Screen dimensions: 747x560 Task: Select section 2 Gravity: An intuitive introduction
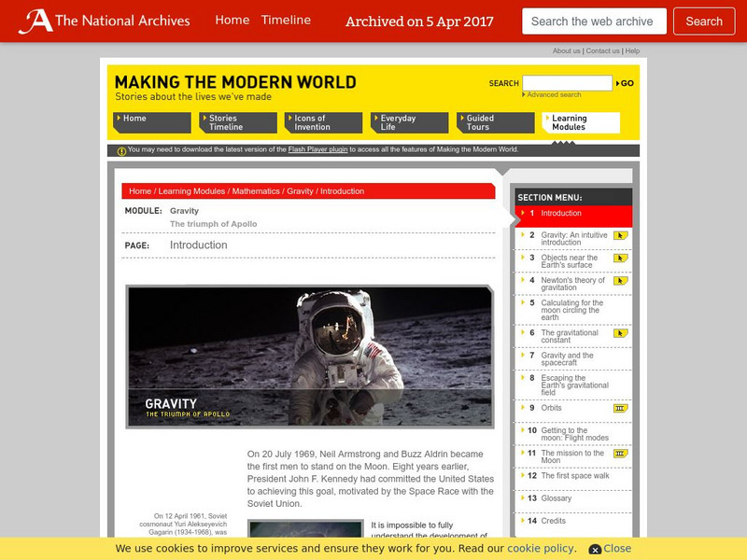tap(573, 239)
